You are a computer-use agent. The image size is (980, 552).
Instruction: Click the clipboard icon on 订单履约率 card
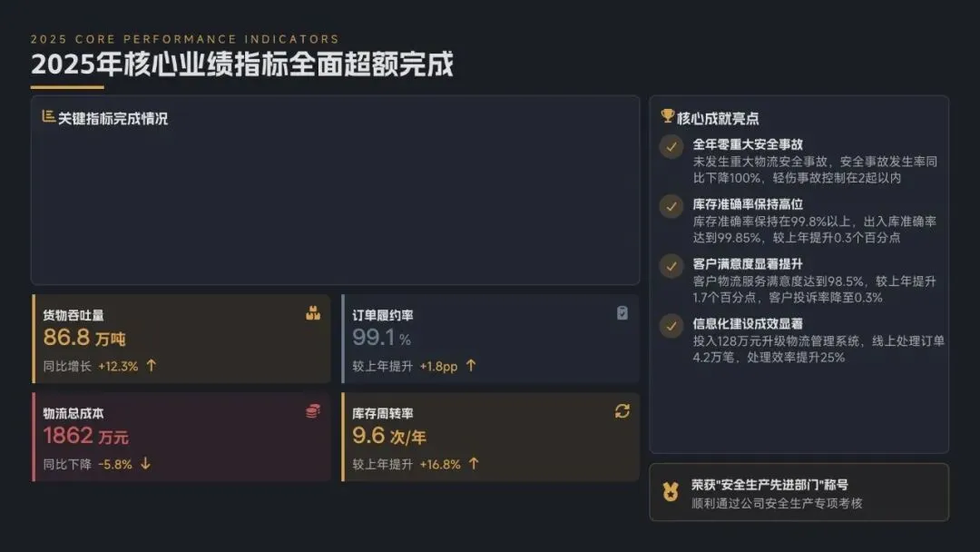coord(622,313)
